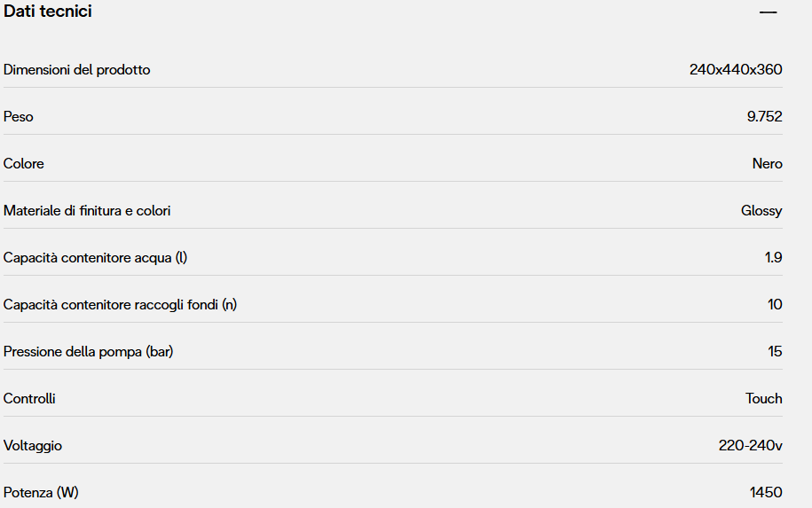Select the Colore row label
Screen dimensions: 812x508
24,163
